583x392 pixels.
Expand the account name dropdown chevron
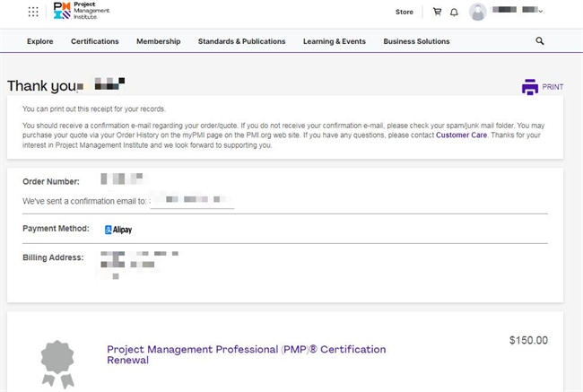tap(541, 12)
